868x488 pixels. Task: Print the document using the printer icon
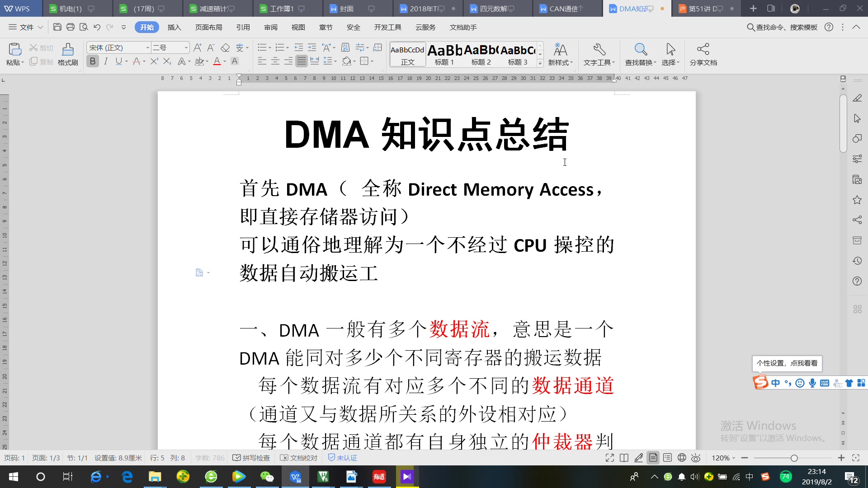click(x=71, y=27)
